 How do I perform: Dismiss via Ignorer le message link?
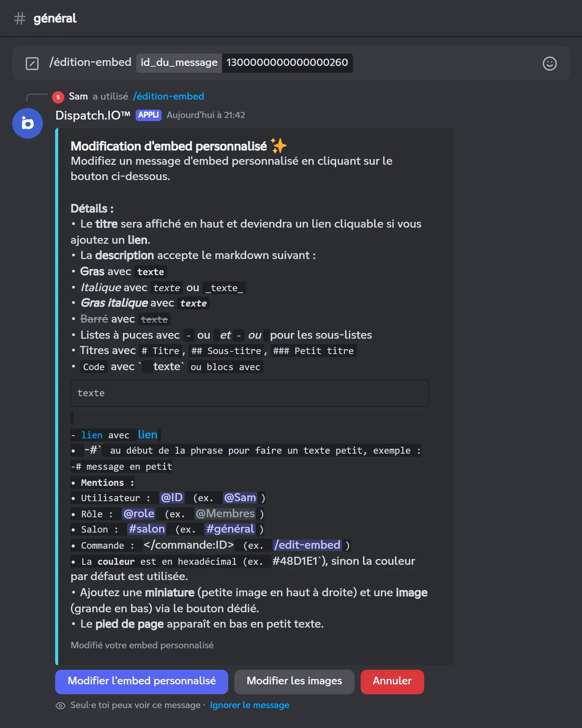(250, 705)
